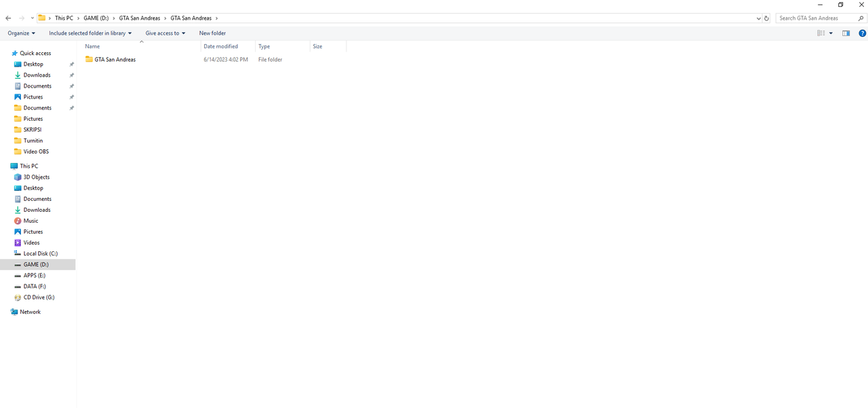Open the recent locations dropdown arrow
The height and width of the screenshot is (408, 868).
point(32,18)
